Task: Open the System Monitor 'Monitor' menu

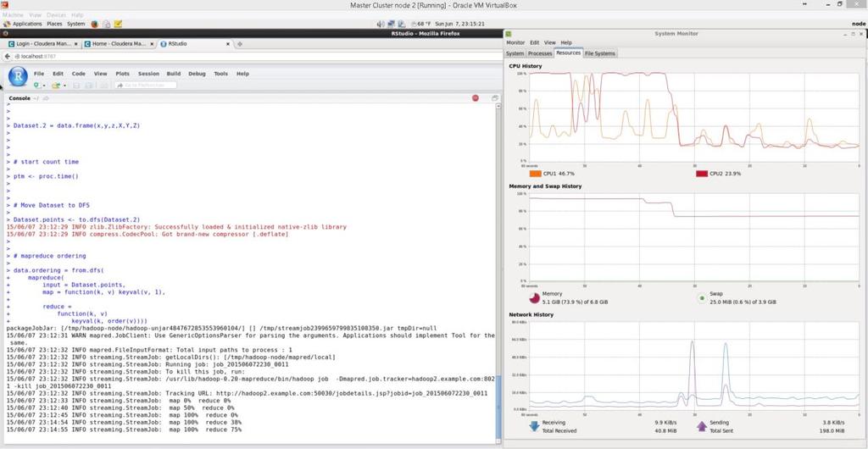Action: click(515, 42)
